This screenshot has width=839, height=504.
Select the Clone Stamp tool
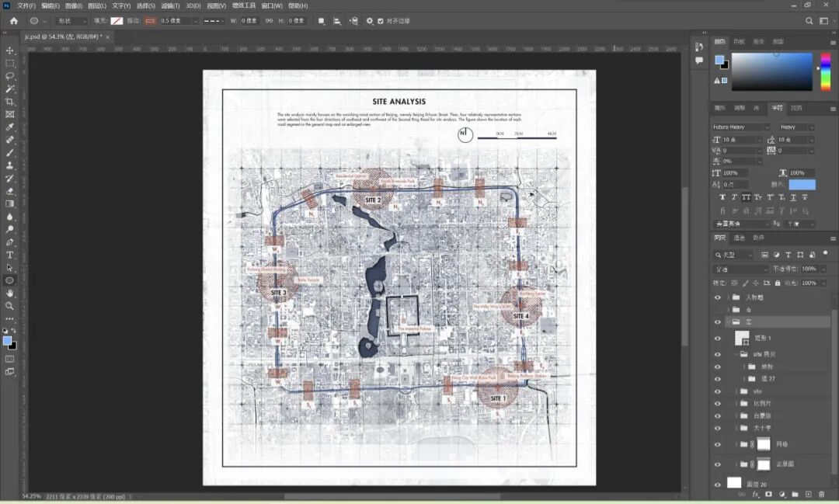9,166
